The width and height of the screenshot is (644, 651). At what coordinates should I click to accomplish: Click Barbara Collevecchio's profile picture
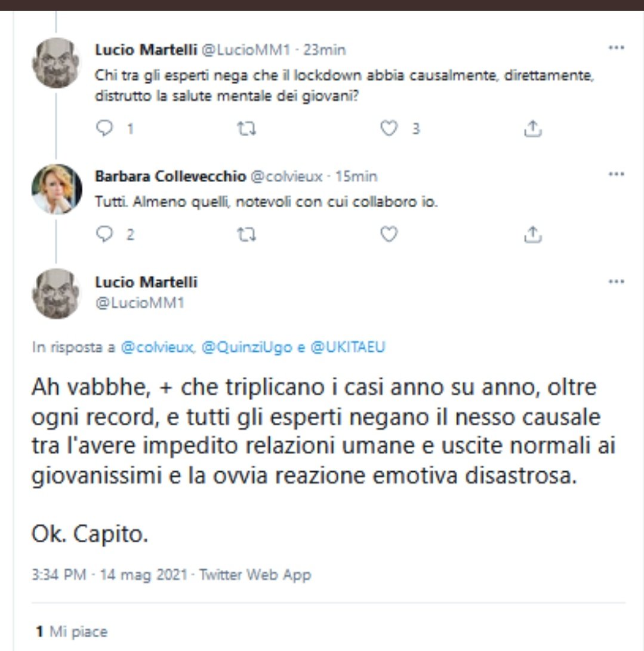pyautogui.click(x=57, y=189)
